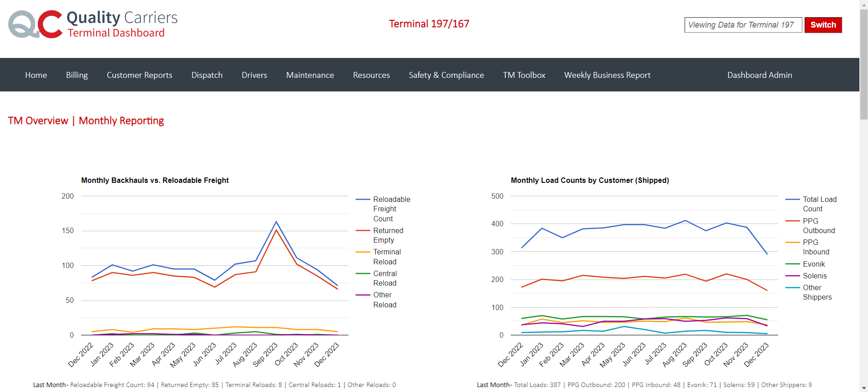Open the Customer Reports menu

[139, 75]
